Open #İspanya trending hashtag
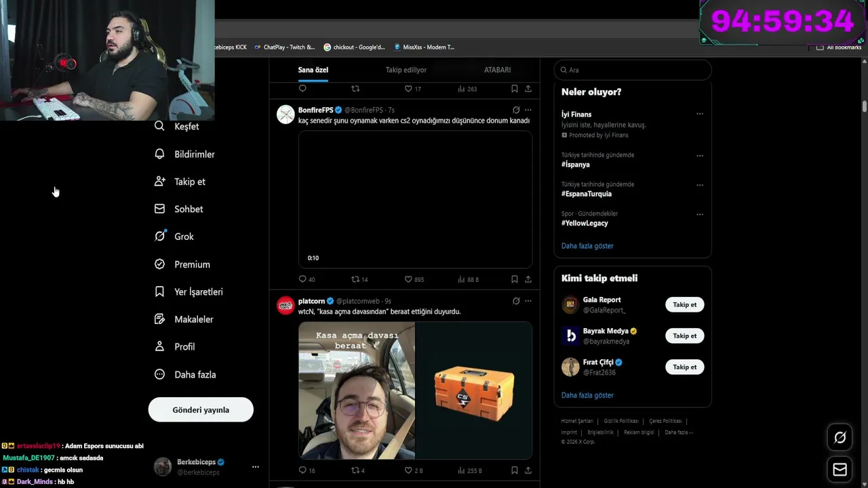This screenshot has width=868, height=488. pyautogui.click(x=576, y=165)
